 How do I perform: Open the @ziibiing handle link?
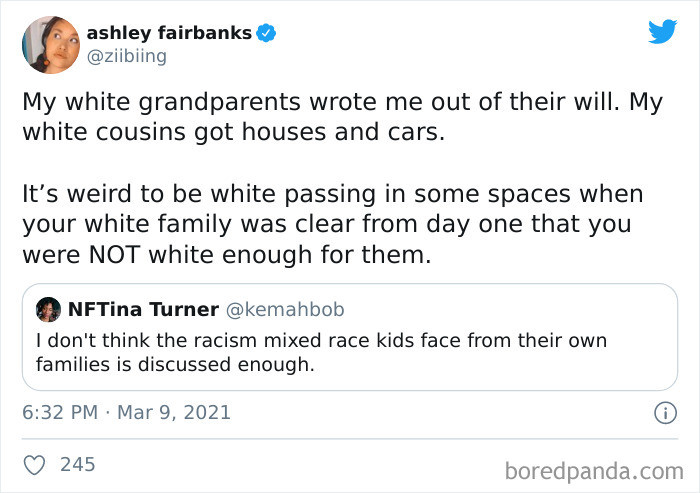[128, 56]
